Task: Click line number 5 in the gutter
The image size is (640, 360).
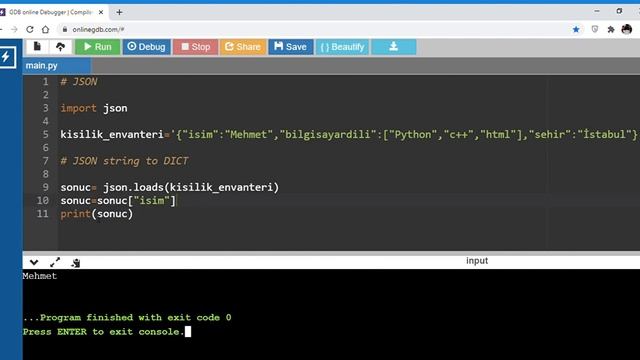Action: point(45,134)
